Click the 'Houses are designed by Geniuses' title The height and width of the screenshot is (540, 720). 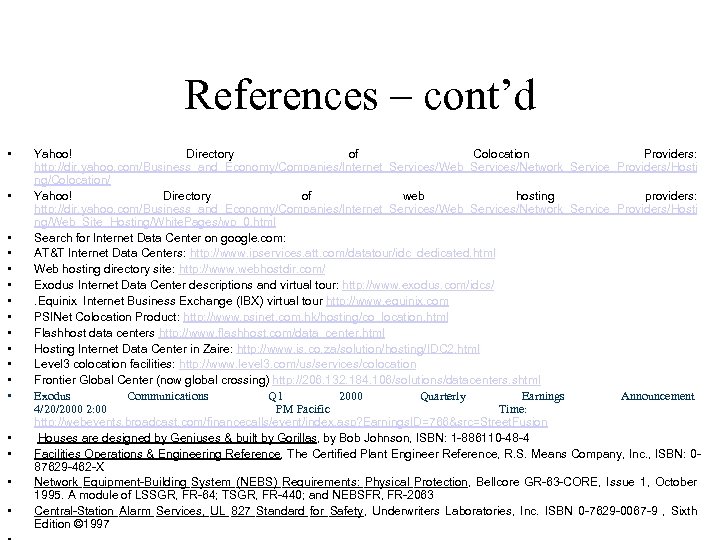tap(177, 438)
